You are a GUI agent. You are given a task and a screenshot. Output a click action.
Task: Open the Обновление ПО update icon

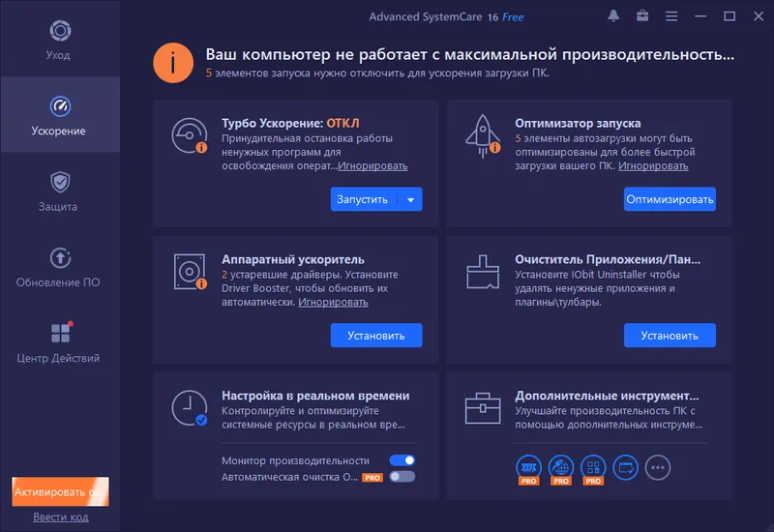60,257
